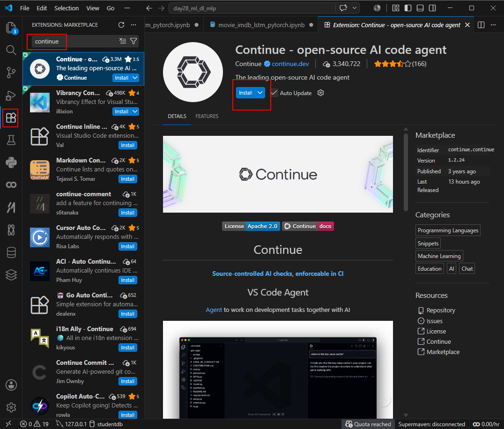Refresh the extensions marketplace list

point(121,25)
